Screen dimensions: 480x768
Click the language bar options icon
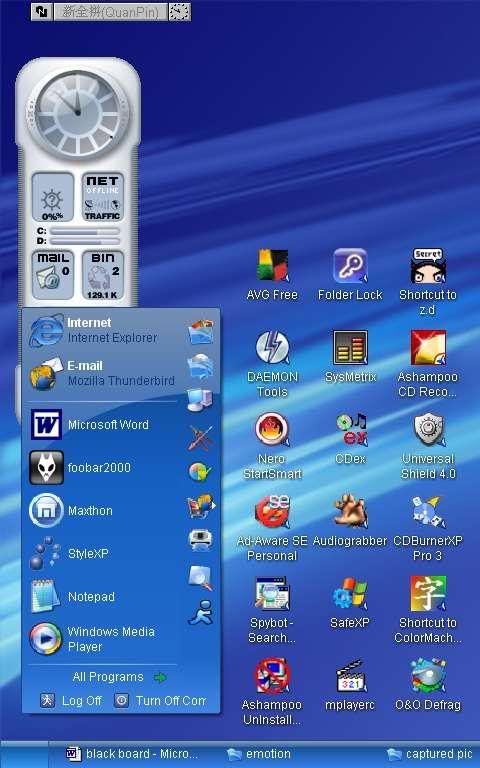(179, 12)
